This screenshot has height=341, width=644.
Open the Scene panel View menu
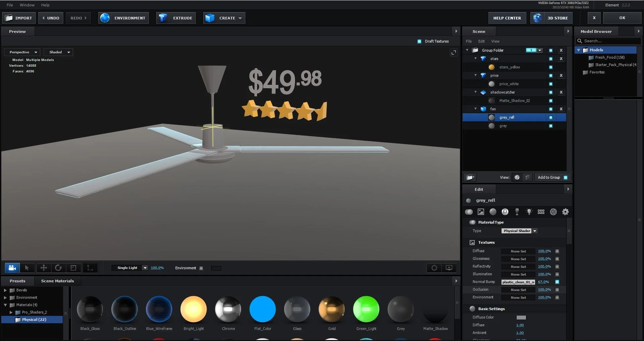coord(495,41)
